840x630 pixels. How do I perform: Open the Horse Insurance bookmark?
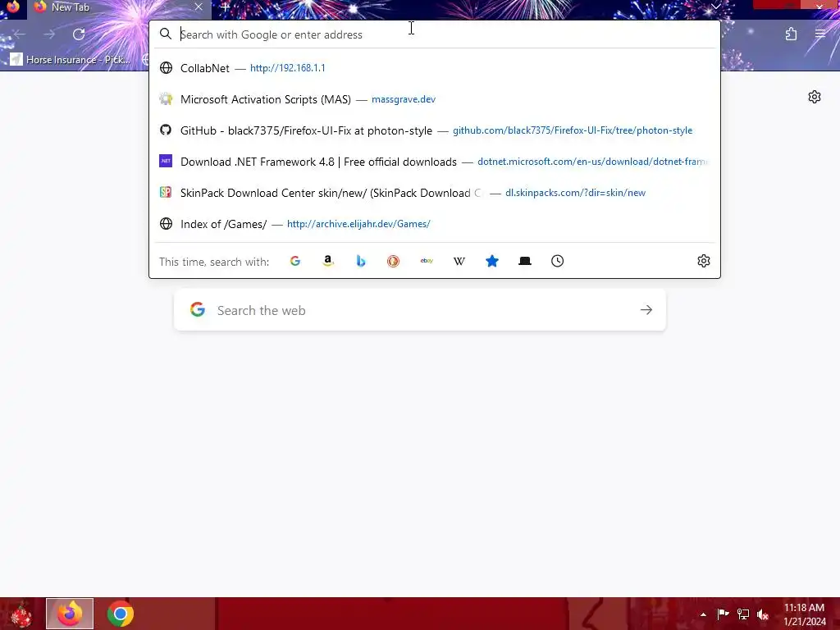coord(71,59)
